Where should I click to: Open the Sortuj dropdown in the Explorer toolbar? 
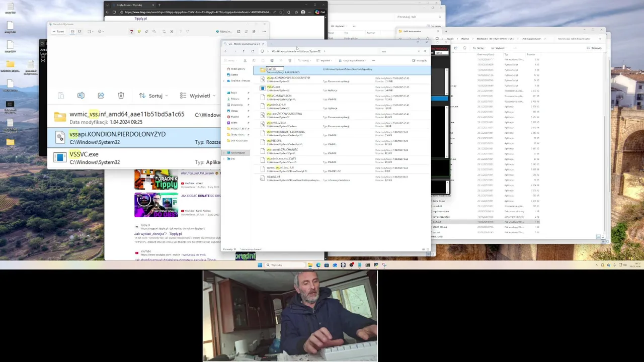point(305,60)
